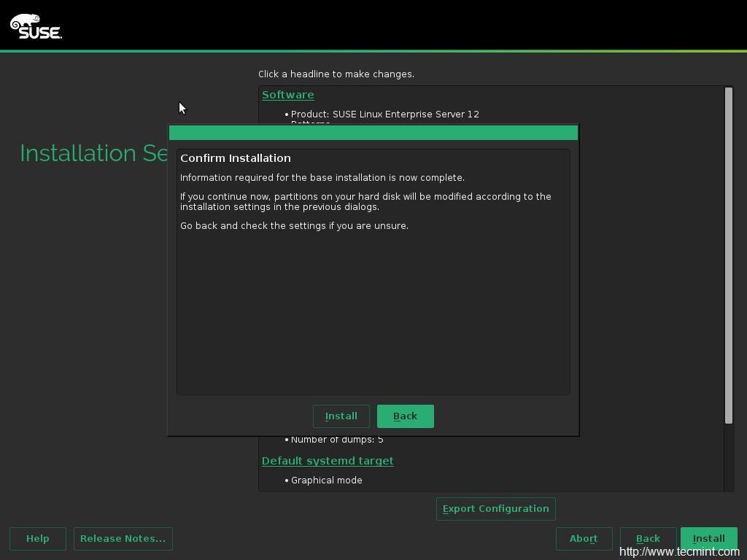
Task: Click the Export Configuration button
Action: (x=495, y=509)
